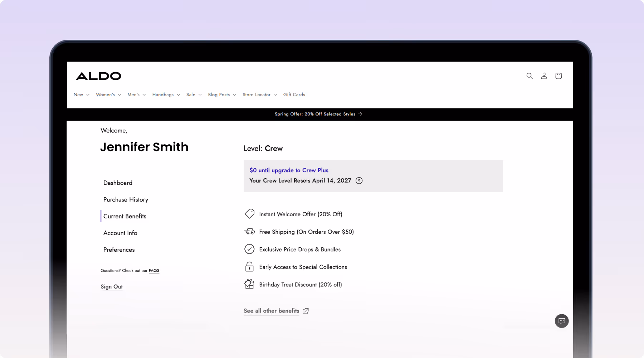The image size is (644, 358).
Task: Click the FAQS link
Action: [x=154, y=271]
